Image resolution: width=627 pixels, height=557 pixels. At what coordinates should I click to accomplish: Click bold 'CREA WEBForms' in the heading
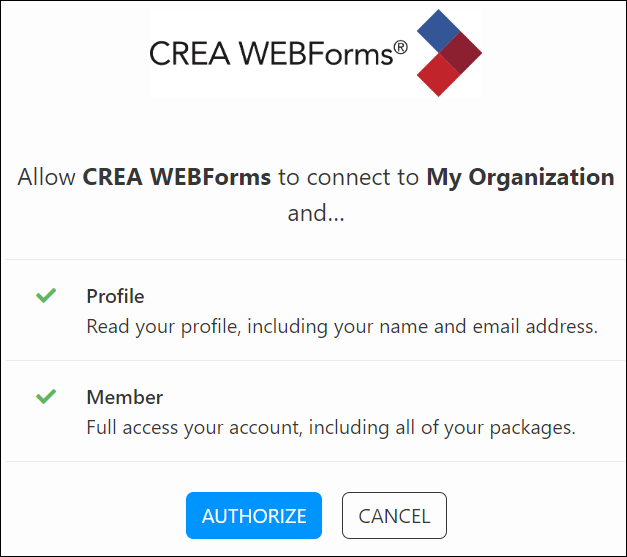click(x=177, y=177)
